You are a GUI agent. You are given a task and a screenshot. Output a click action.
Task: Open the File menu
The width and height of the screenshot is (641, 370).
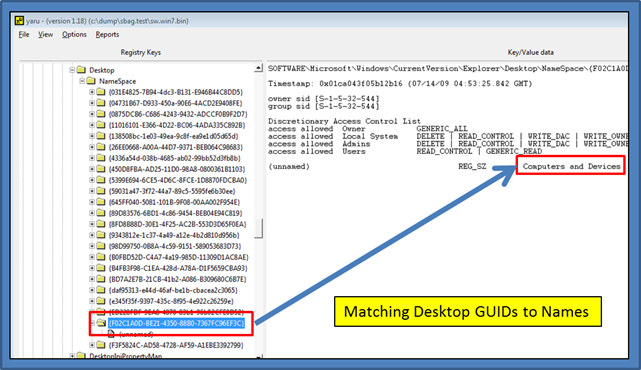click(x=24, y=34)
